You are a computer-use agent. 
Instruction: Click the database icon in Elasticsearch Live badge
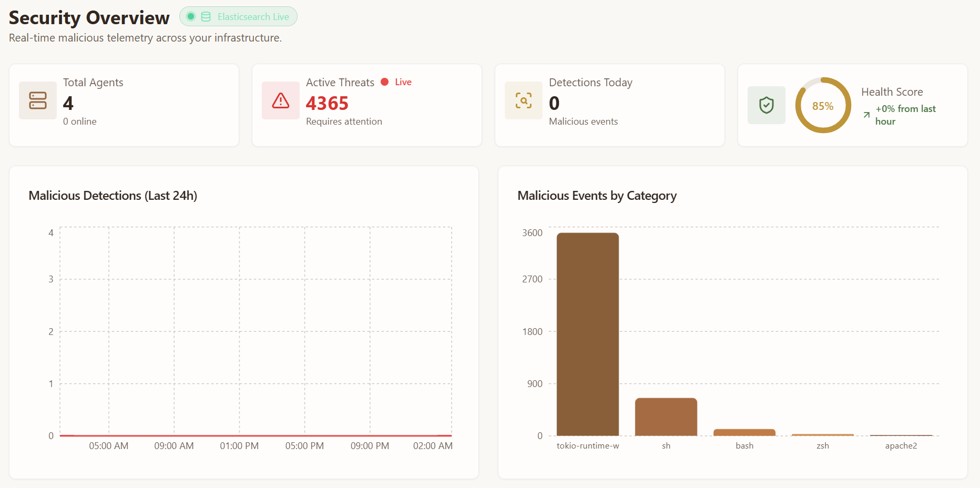pyautogui.click(x=206, y=17)
